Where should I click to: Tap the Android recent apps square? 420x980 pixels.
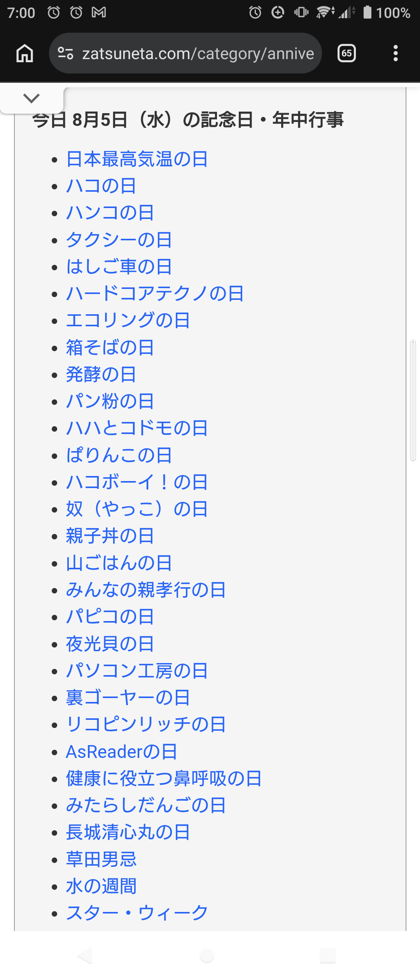[328, 955]
